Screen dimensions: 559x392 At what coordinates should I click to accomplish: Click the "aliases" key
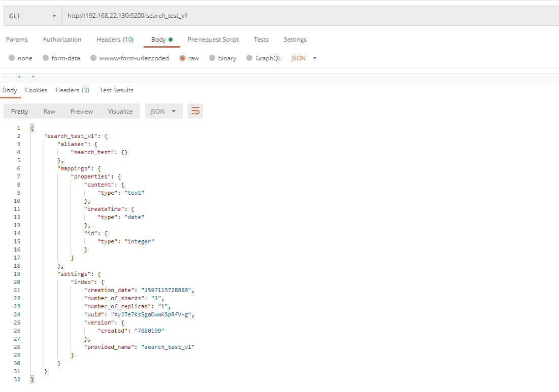tap(73, 144)
